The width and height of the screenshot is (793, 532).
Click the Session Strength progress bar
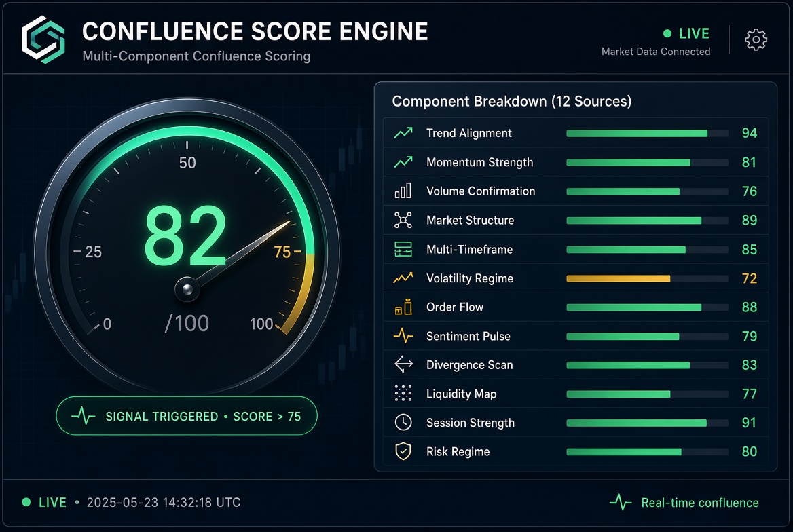[647, 423]
